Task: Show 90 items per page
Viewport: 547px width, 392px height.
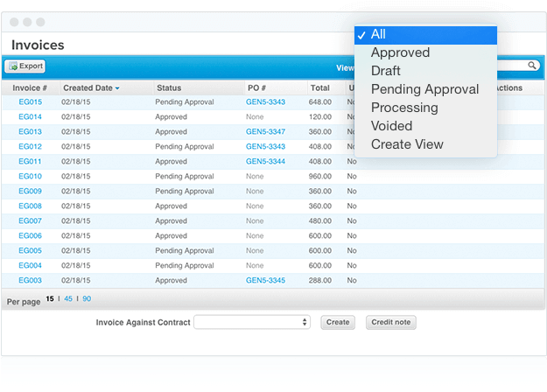Action: pyautogui.click(x=87, y=299)
